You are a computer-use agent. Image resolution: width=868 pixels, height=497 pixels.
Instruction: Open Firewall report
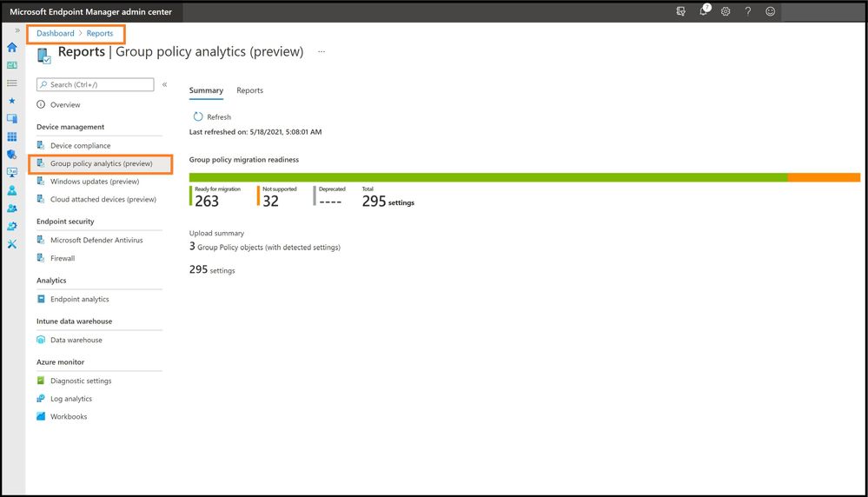tap(63, 258)
